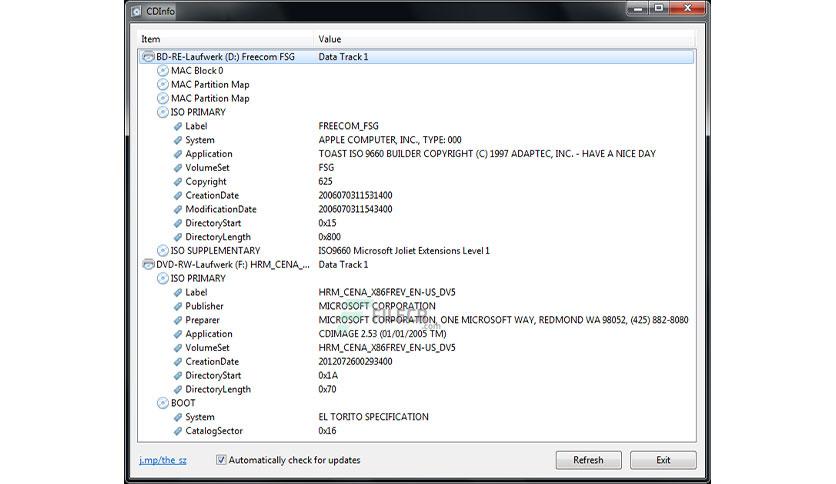Viewport: 836px width, 484px height.
Task: Click the CatalogSector value 0x16
Action: 327,431
